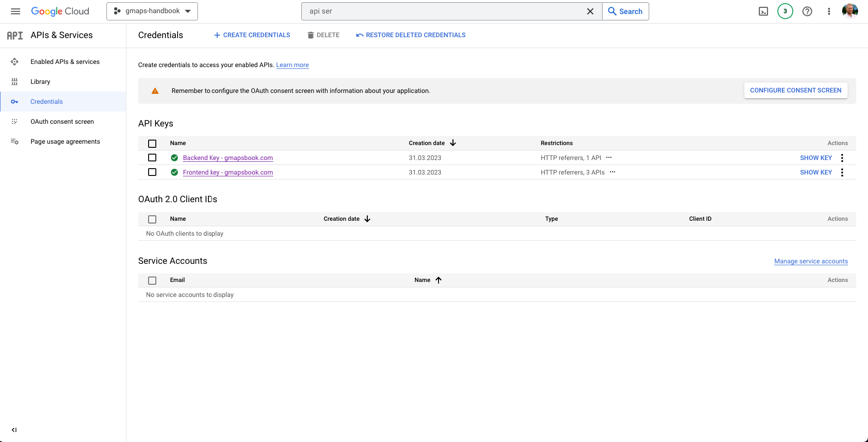868x442 pixels.
Task: Open actions menu for Backend Key row
Action: [x=842, y=158]
